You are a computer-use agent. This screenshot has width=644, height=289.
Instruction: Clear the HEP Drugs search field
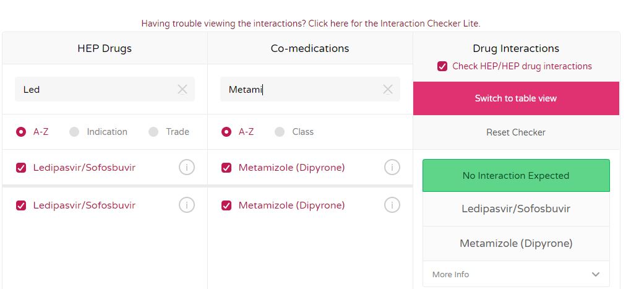182,89
